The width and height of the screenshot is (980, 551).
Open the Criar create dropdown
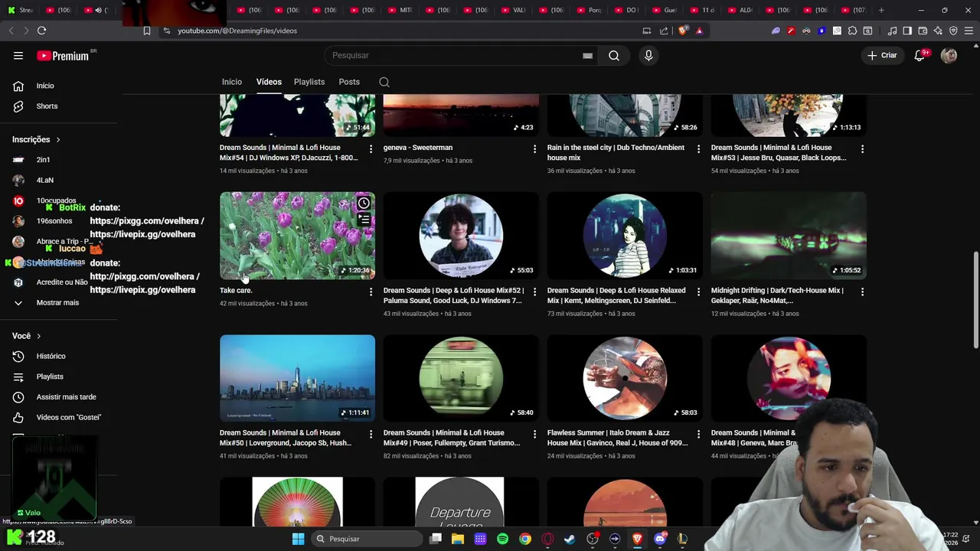(881, 56)
